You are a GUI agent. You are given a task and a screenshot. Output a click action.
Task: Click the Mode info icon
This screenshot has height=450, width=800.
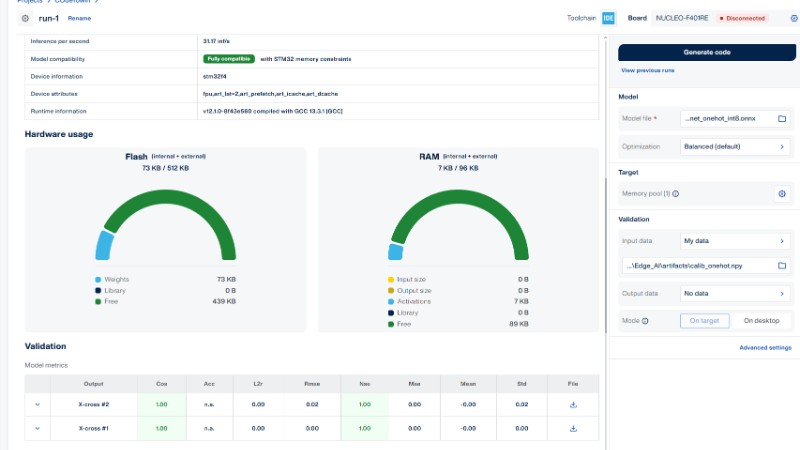(645, 321)
